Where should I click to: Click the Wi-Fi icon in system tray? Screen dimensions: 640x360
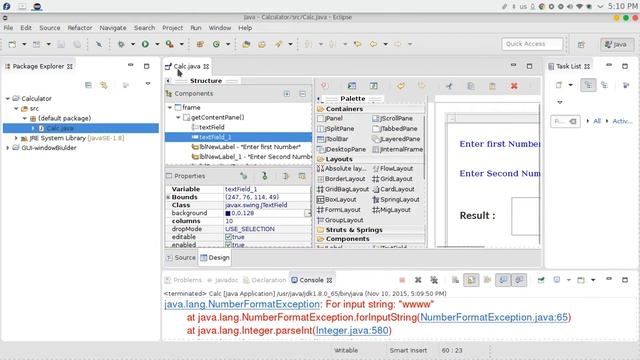pyautogui.click(x=580, y=7)
